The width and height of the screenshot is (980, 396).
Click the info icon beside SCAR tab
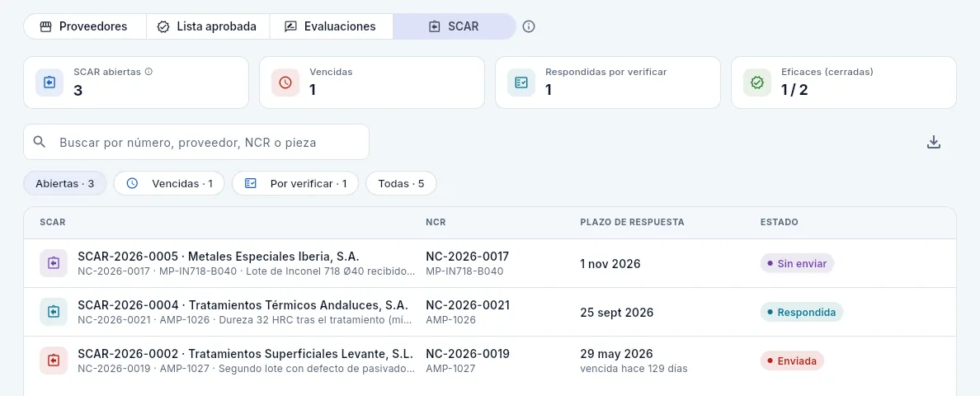point(529,27)
